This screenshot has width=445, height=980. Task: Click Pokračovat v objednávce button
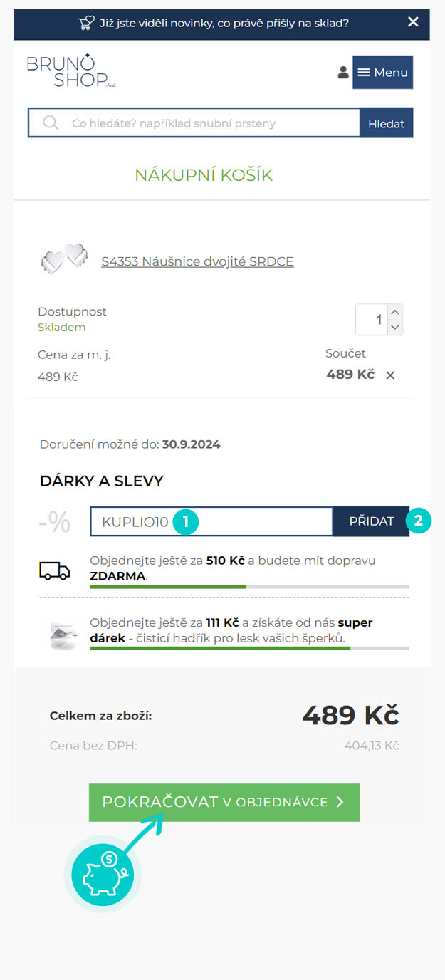[224, 802]
